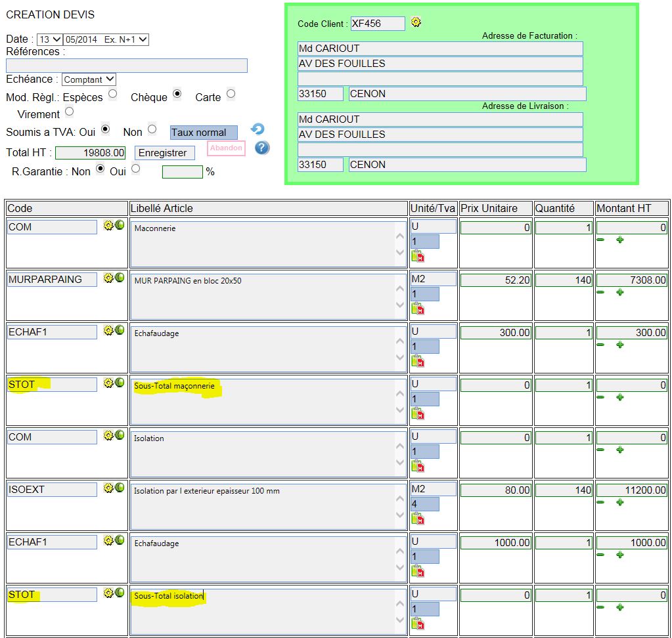Click the gear icon beside Code Client field

416,22
